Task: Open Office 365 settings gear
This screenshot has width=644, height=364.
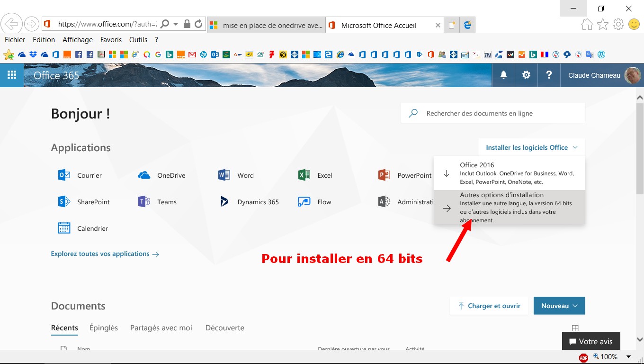Action: [x=526, y=75]
